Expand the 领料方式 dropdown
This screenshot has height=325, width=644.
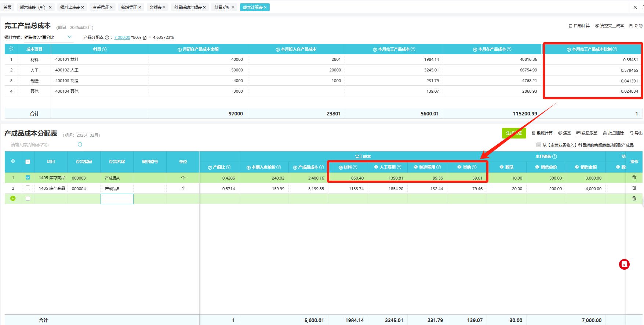click(x=69, y=37)
